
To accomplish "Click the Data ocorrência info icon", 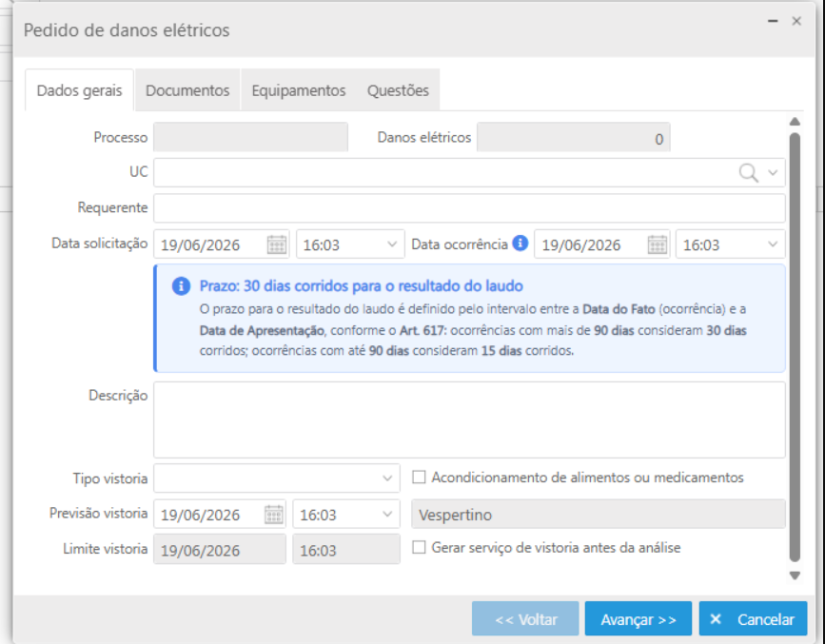I will (520, 244).
